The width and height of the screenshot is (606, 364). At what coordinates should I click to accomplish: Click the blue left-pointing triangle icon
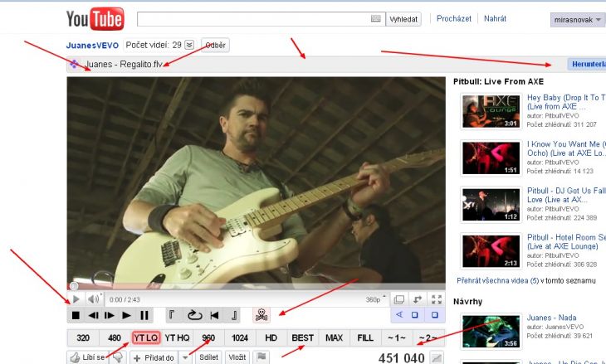coord(399,314)
